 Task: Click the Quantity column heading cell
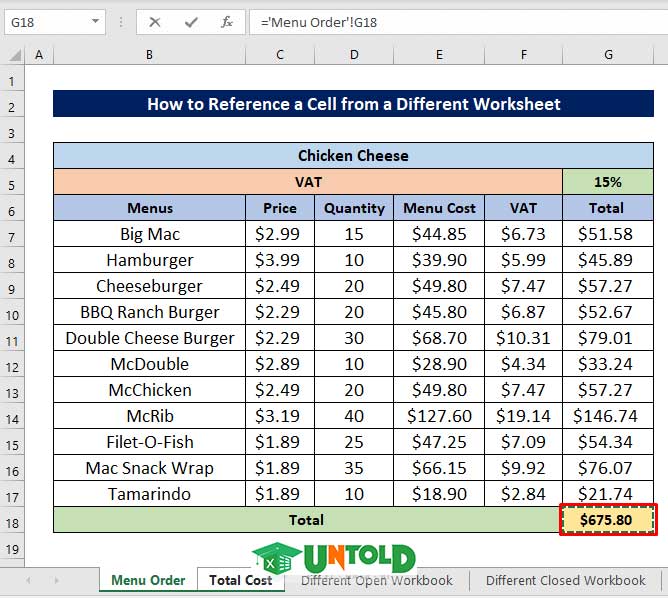tap(354, 208)
